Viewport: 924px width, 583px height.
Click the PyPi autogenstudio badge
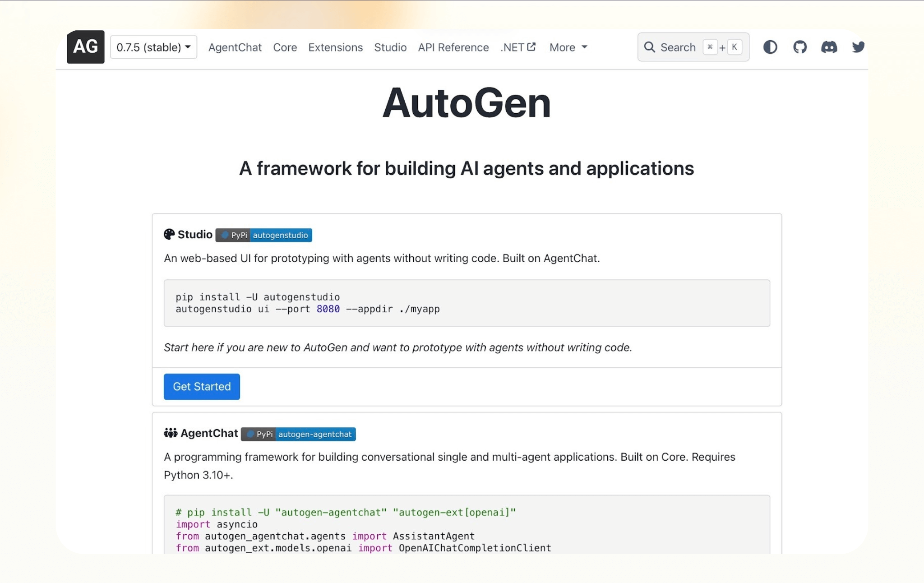(x=263, y=235)
